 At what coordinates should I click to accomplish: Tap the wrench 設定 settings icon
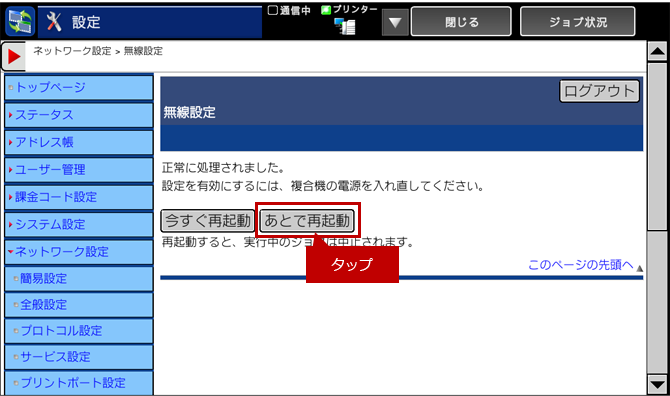[x=54, y=22]
